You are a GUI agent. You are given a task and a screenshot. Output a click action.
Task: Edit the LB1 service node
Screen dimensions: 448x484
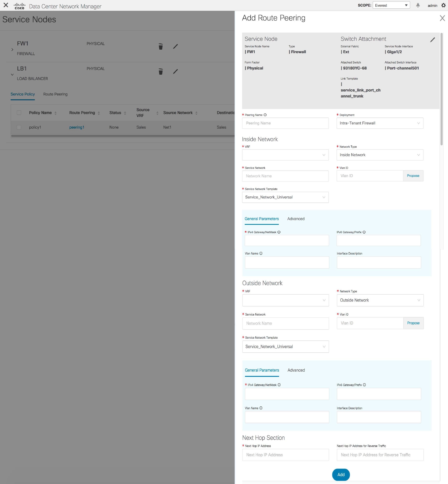175,71
